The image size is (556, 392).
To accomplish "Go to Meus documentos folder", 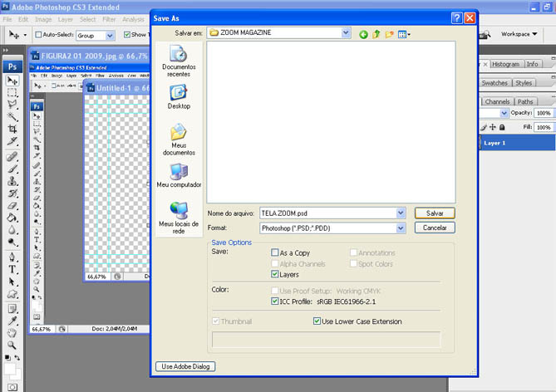I will point(178,135).
